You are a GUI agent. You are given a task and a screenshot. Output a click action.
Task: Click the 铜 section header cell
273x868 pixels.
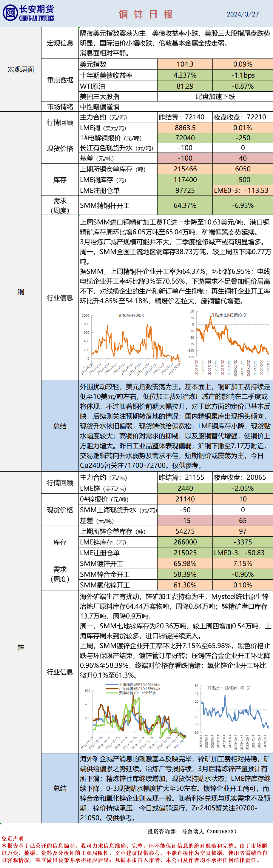21,292
